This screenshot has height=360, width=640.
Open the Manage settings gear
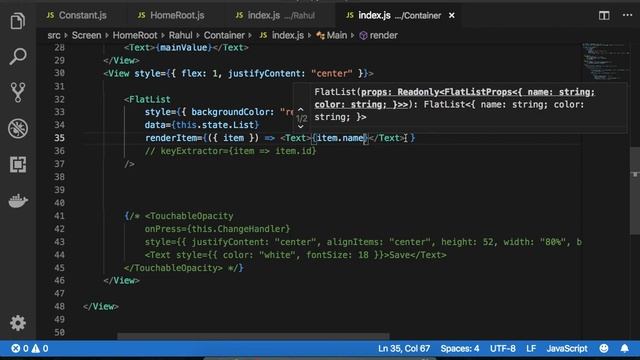point(18,323)
